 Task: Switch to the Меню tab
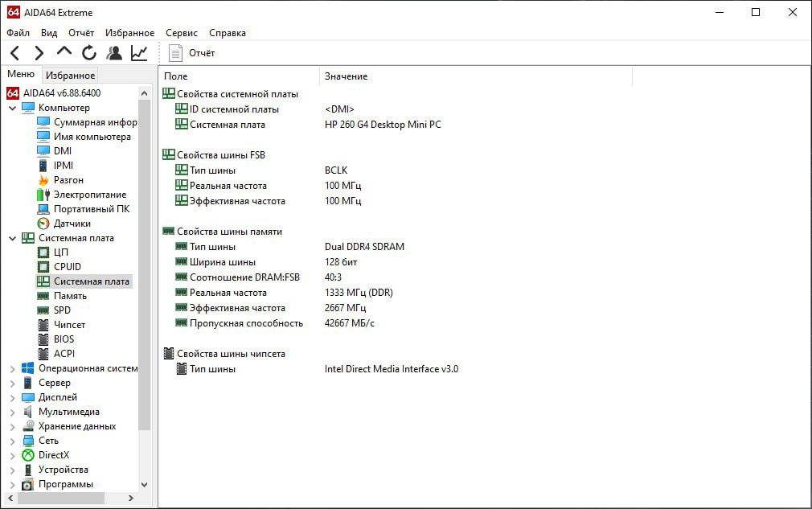[21, 74]
